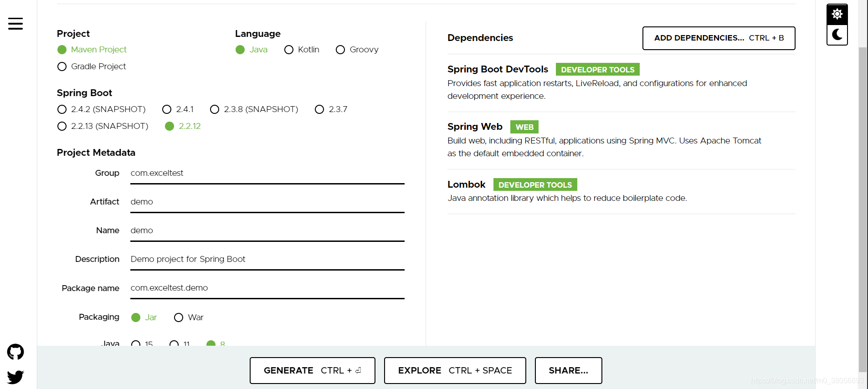Select the Spring Web dependency
This screenshot has width=868, height=389.
point(621,140)
